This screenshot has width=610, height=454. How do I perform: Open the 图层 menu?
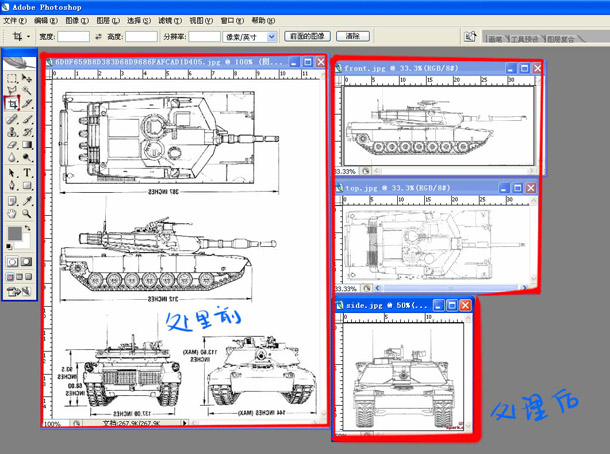pyautogui.click(x=108, y=21)
